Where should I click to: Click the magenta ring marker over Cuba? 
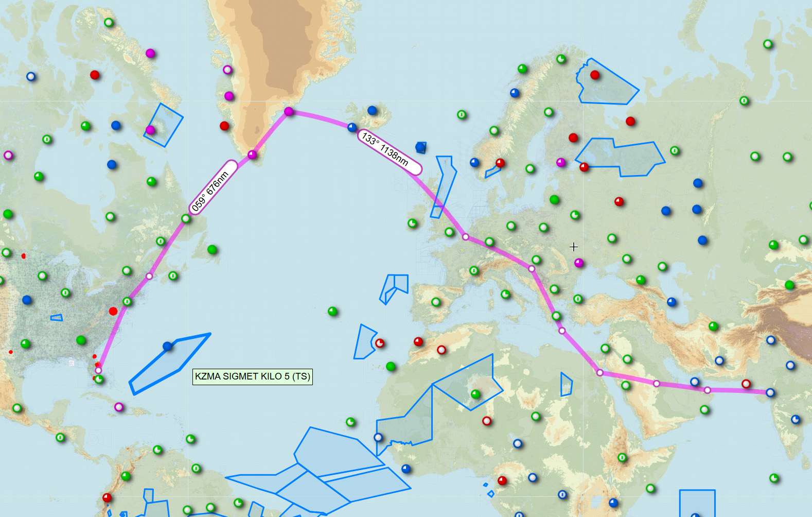click(119, 407)
